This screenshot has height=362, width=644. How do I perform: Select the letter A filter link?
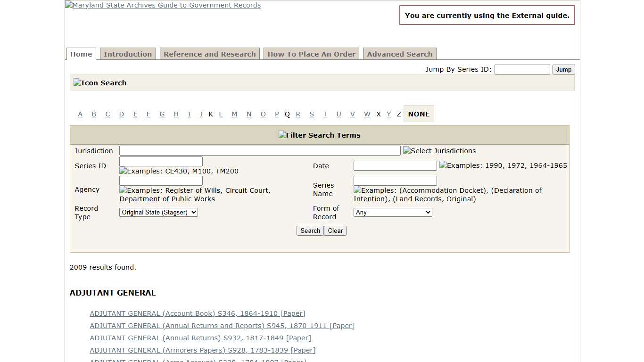click(80, 114)
